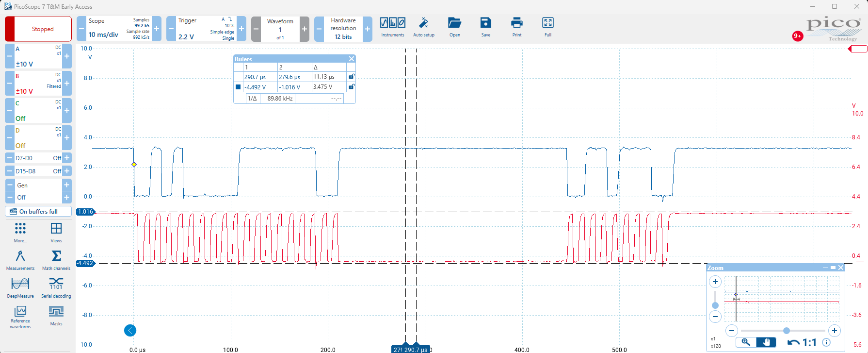
Task: Open the Views layout tool
Action: pos(56,233)
